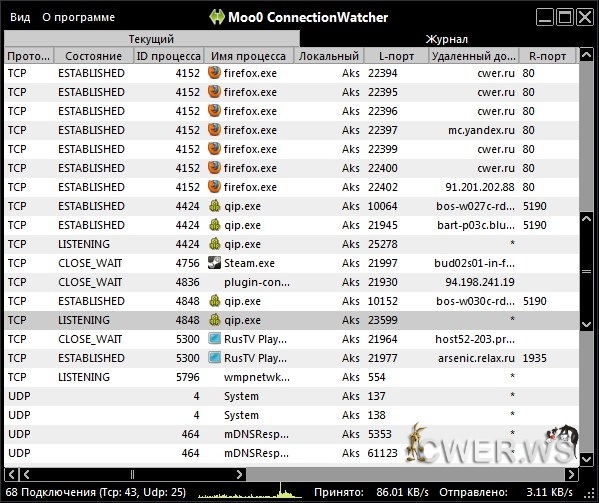
Task: Click remote address 94.198.241.19
Action: pos(480,282)
